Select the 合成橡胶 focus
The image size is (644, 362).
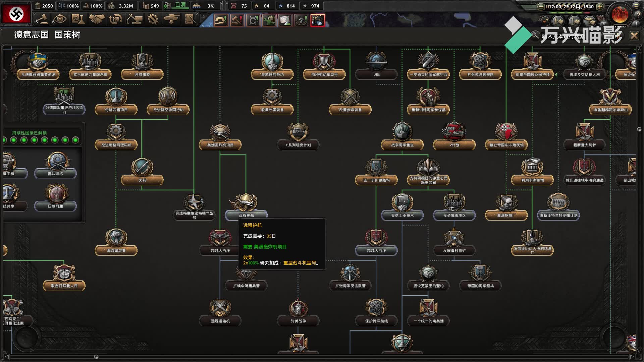click(x=142, y=66)
